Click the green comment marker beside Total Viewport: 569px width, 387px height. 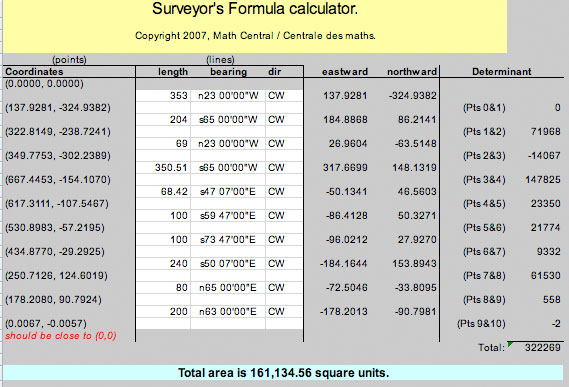pyautogui.click(x=510, y=344)
